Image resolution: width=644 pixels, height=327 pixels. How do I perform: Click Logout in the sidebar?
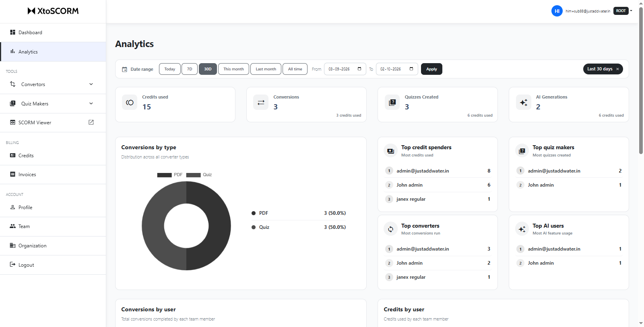pyautogui.click(x=53, y=265)
